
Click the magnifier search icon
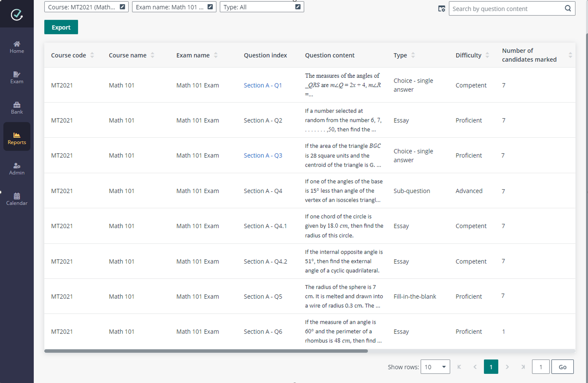pos(568,8)
